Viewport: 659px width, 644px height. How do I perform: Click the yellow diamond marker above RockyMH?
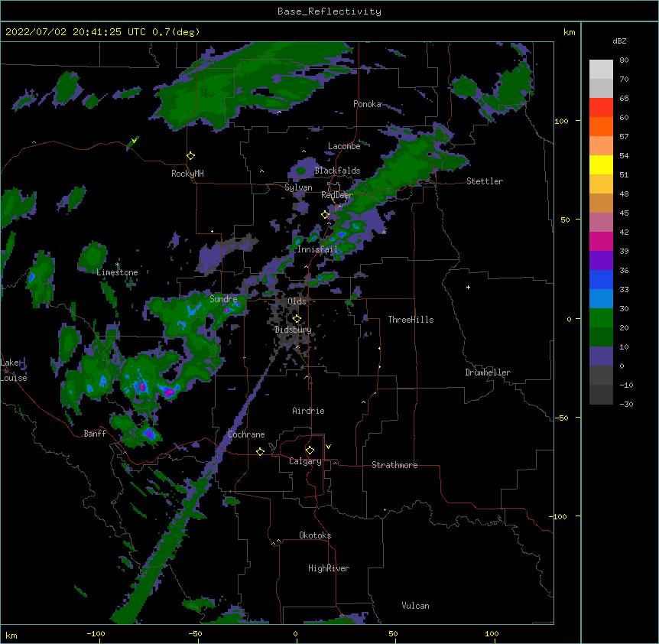pyautogui.click(x=191, y=156)
